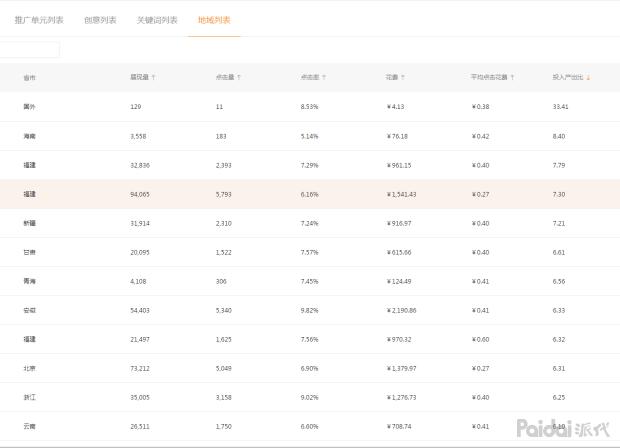
Task: Click the click-rate value 8.53%
Action: [x=309, y=107]
